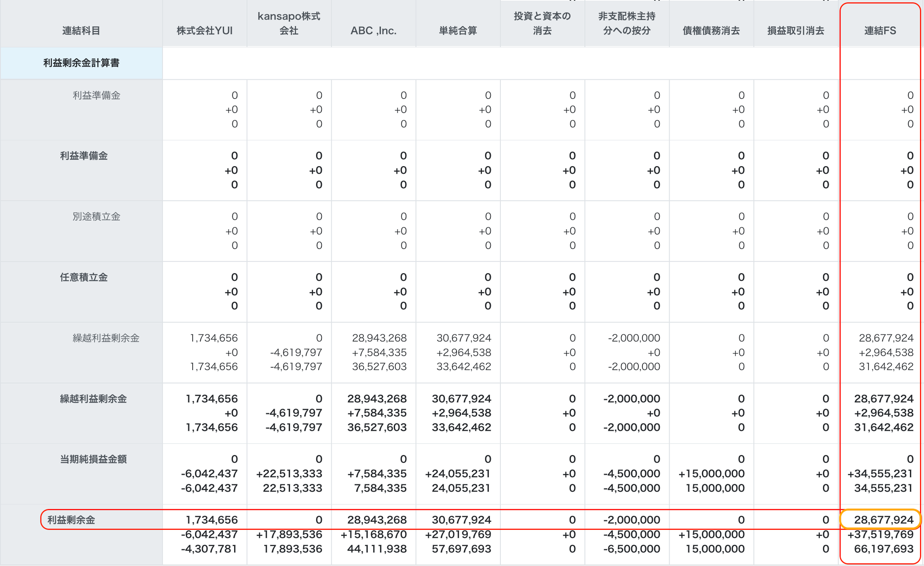Click the 利益剰余金 row label at bottom
The width and height of the screenshot is (924, 566).
[x=71, y=520]
